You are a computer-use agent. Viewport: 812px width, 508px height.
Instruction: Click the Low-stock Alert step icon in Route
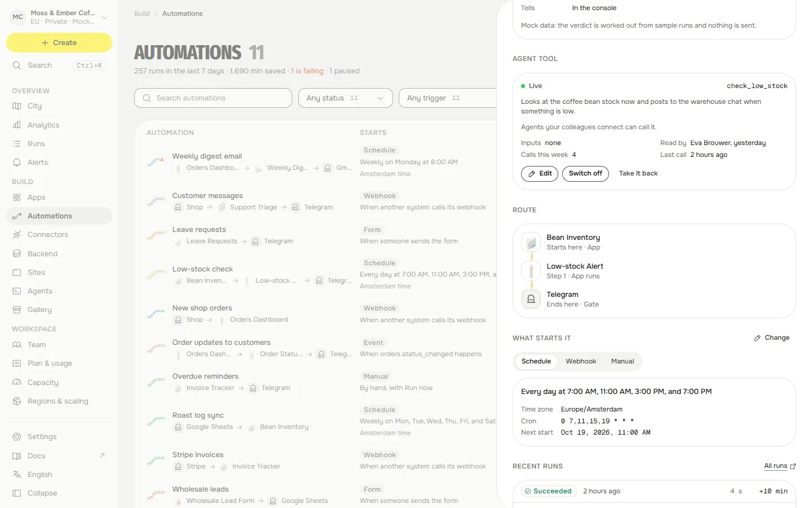531,271
